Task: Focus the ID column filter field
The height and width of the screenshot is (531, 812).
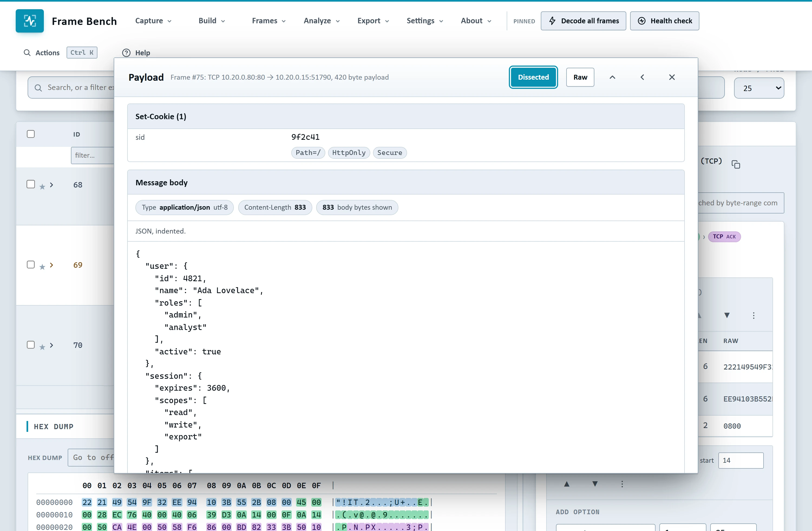Action: (x=93, y=156)
